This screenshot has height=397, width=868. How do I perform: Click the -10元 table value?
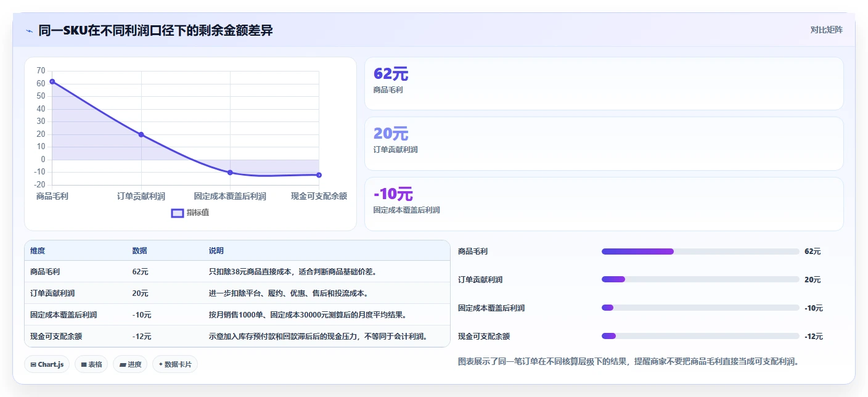(142, 314)
